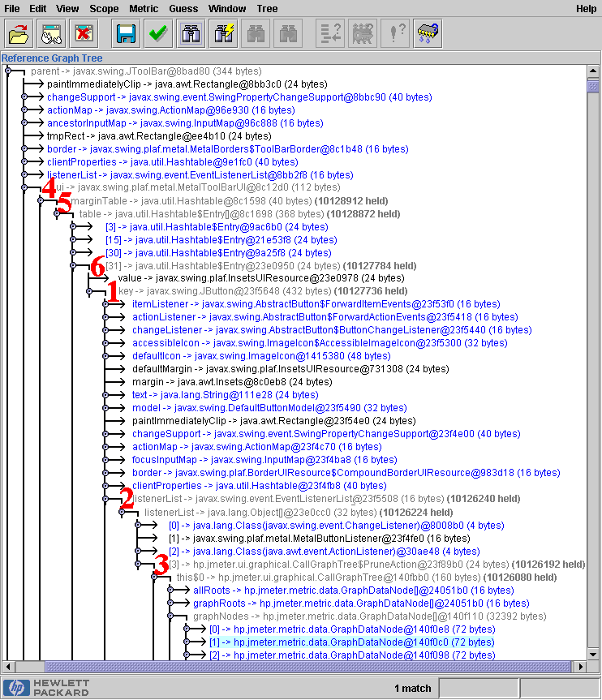Open the Scope menu
This screenshot has height=700, width=602.
coord(104,8)
